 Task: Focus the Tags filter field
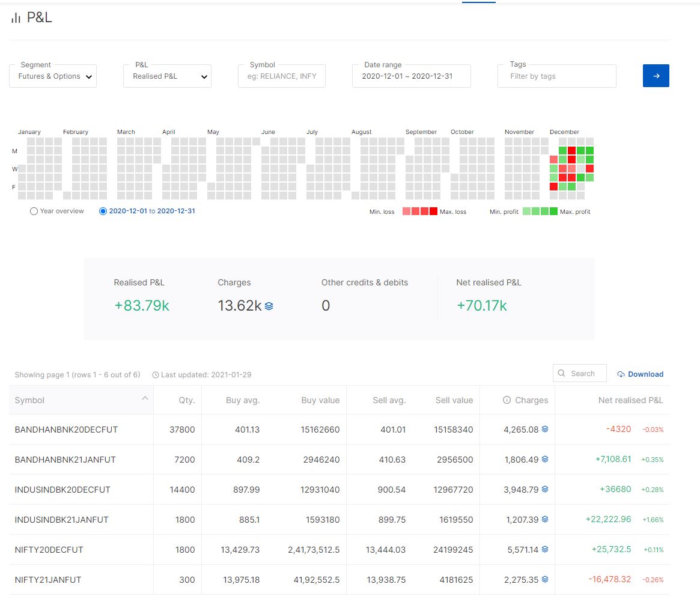pos(557,76)
